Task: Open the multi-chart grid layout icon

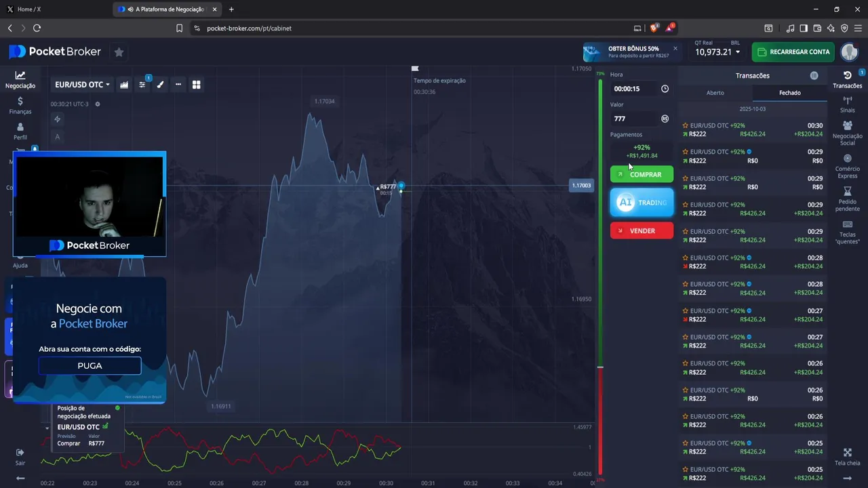Action: (197, 85)
